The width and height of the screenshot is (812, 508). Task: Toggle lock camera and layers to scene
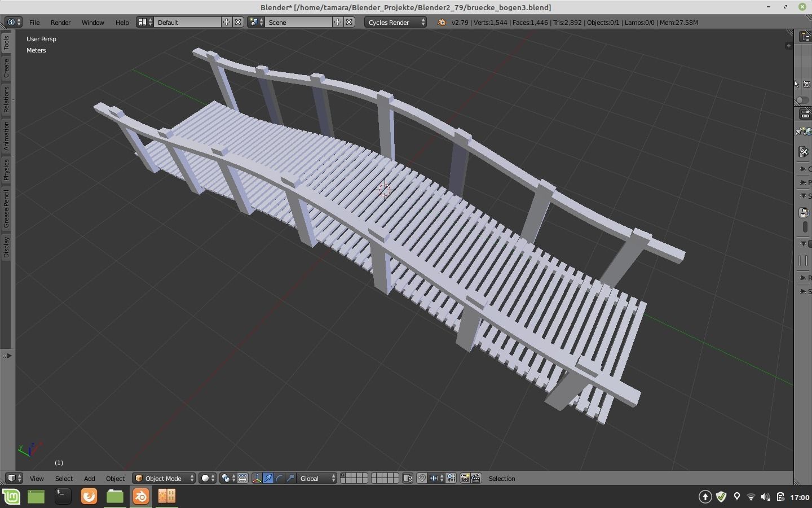click(x=408, y=478)
